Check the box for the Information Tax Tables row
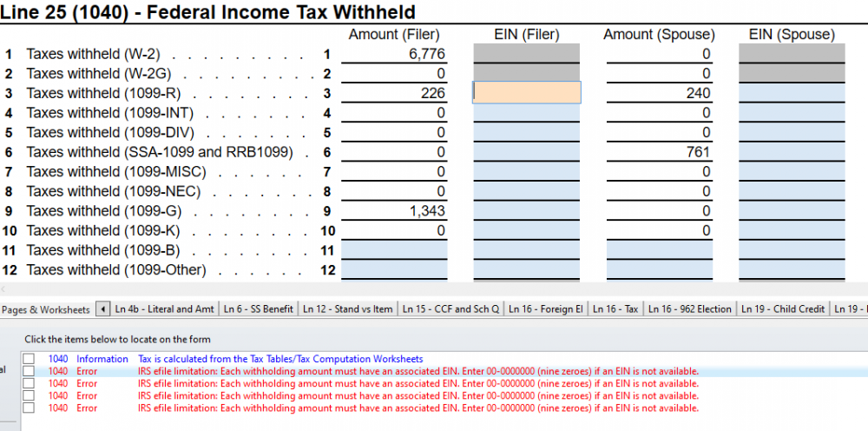Image resolution: width=868 pixels, height=431 pixels. click(x=29, y=359)
